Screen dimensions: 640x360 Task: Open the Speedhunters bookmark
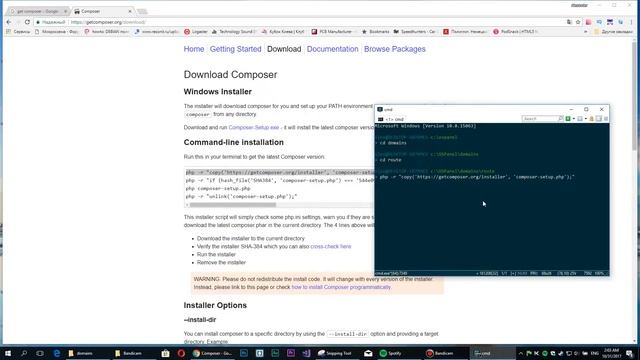[414, 31]
